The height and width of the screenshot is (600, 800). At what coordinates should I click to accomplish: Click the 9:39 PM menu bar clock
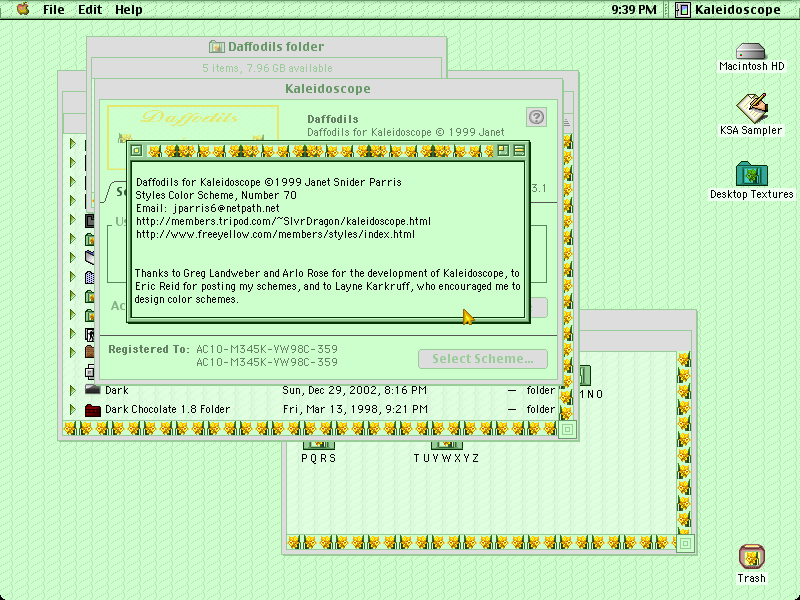[634, 10]
